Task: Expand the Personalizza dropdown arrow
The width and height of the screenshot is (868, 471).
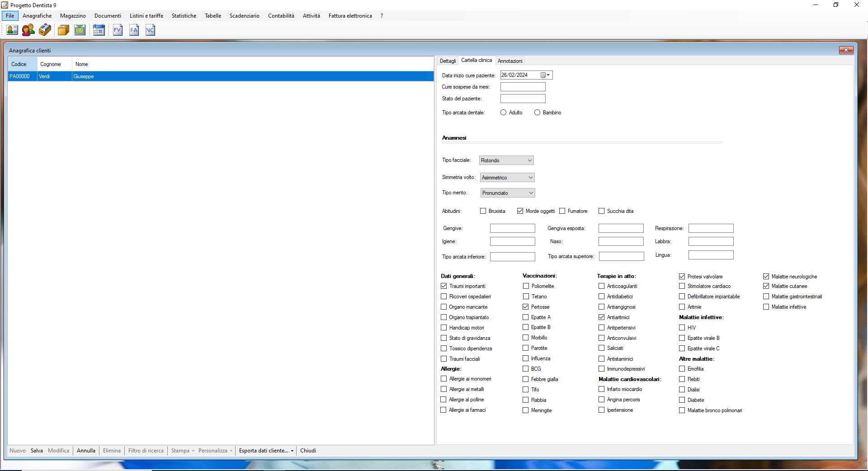Action: pyautogui.click(x=231, y=451)
